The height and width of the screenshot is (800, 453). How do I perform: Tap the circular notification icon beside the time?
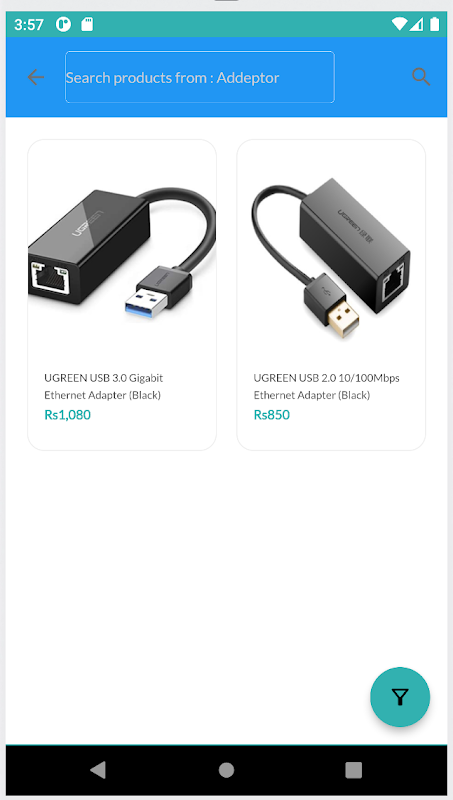coord(64,24)
